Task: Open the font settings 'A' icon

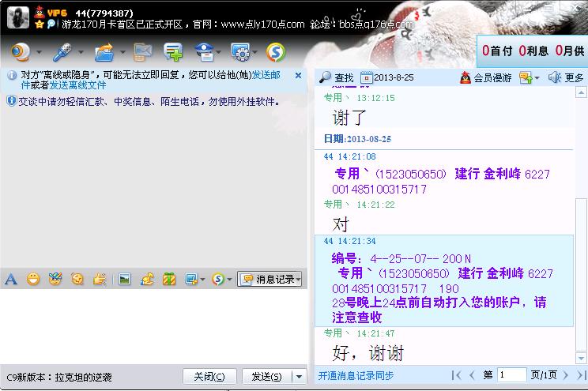Action: pyautogui.click(x=11, y=279)
